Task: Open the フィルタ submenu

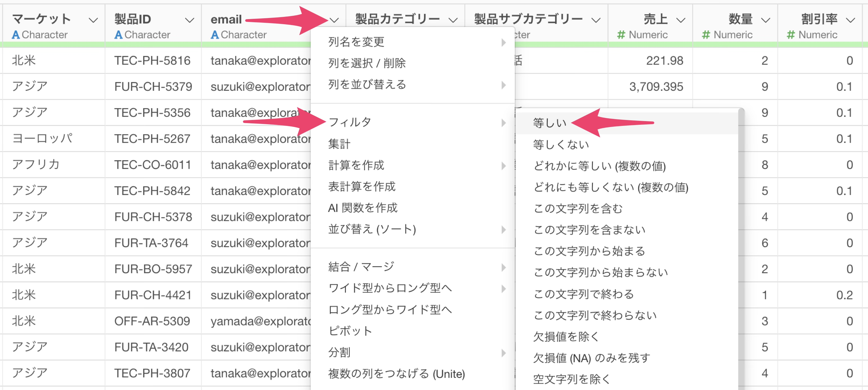Action: point(350,122)
